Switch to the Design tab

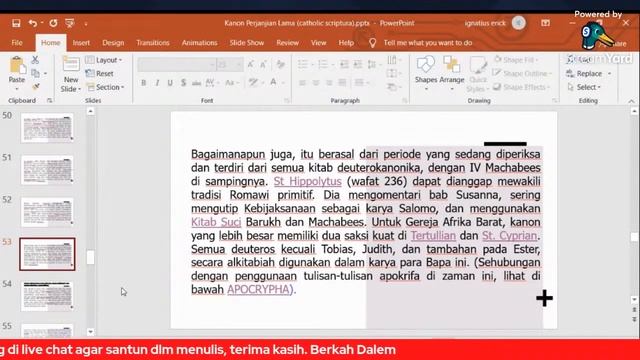[x=113, y=43]
